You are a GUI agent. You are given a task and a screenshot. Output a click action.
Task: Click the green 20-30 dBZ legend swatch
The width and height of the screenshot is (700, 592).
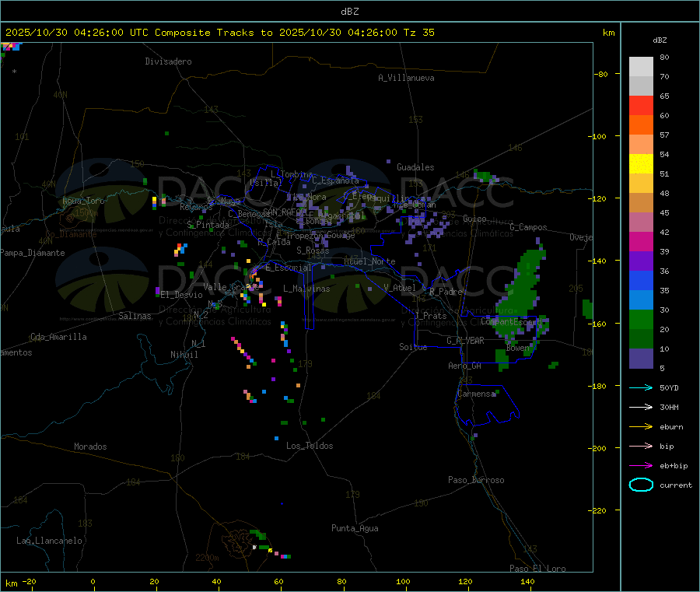[x=641, y=319]
